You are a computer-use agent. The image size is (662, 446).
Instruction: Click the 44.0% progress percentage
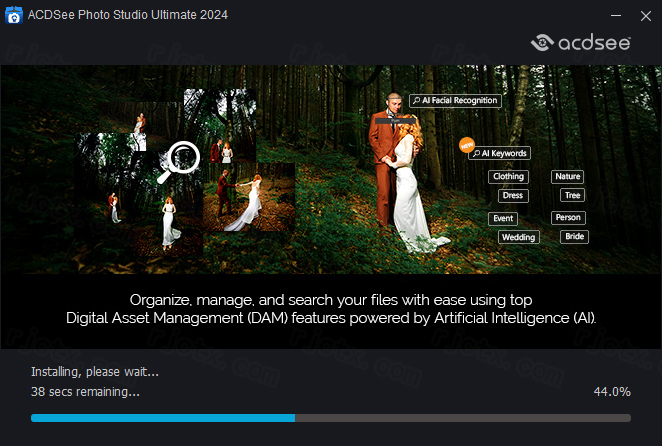pyautogui.click(x=612, y=391)
